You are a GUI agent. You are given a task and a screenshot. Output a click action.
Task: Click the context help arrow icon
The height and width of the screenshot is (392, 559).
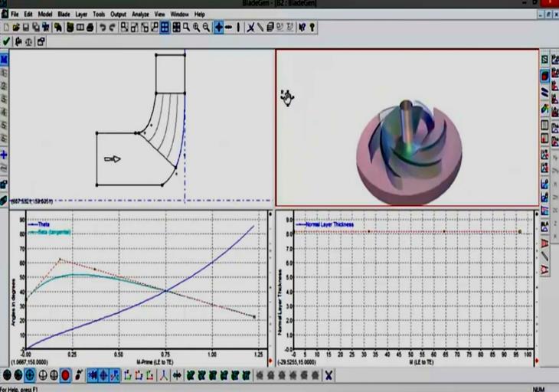tap(302, 28)
